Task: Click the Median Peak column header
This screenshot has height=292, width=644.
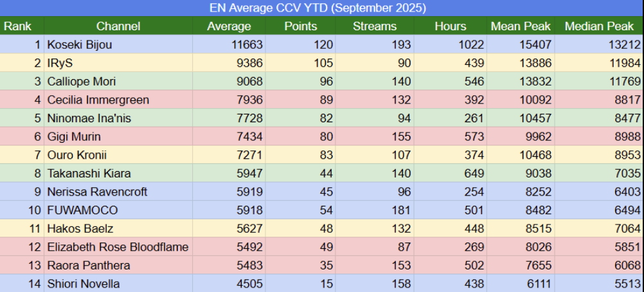Action: [598, 26]
